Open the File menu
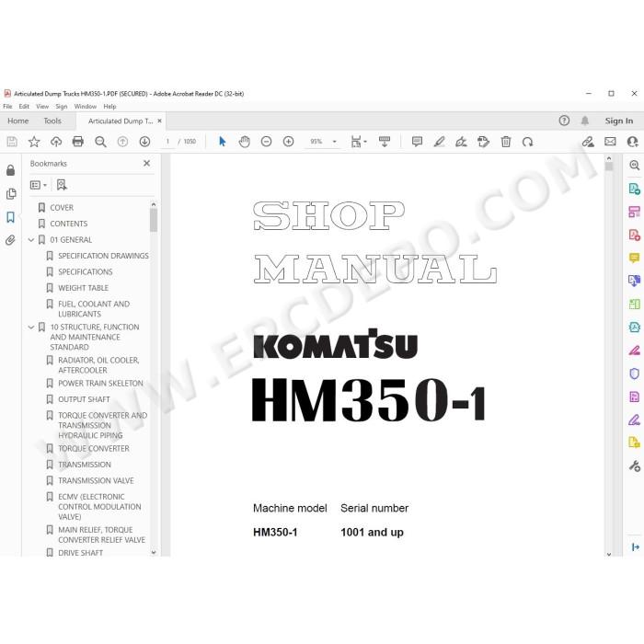The image size is (644, 644). click(7, 107)
